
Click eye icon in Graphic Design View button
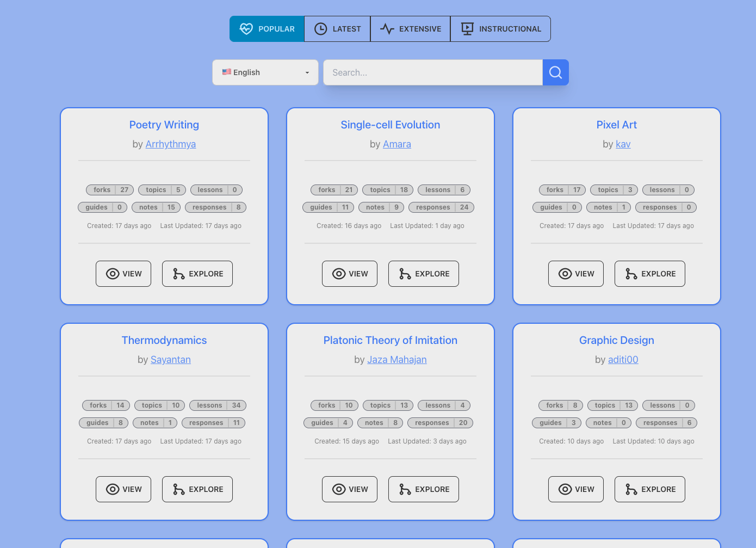click(x=565, y=489)
